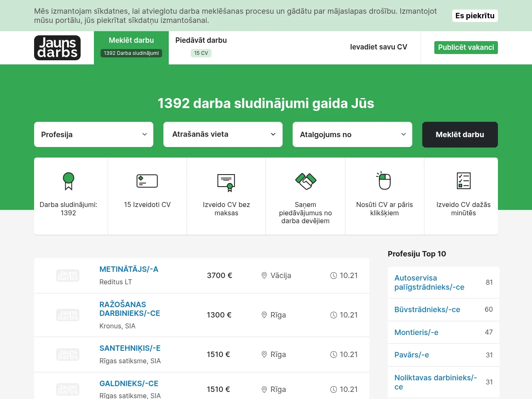Open the GALDNIEKS/-CE job listing

(129, 384)
